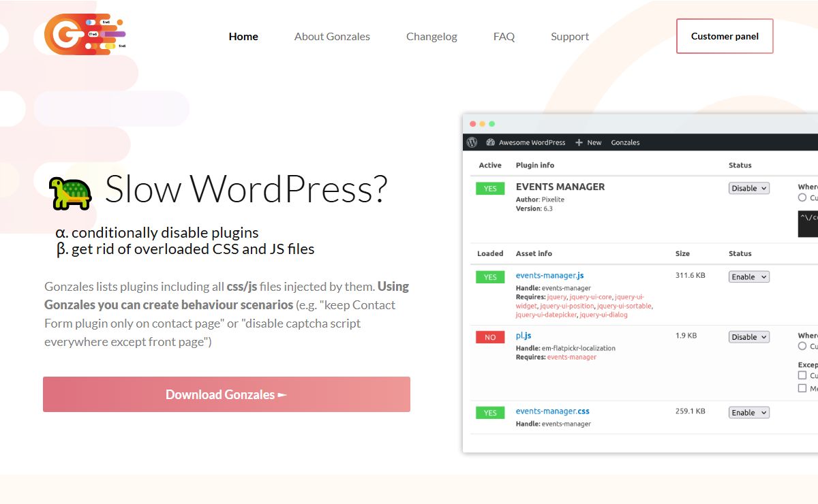The width and height of the screenshot is (818, 504).
Task: Click the events-manager requirement under pl.js
Action: point(572,357)
